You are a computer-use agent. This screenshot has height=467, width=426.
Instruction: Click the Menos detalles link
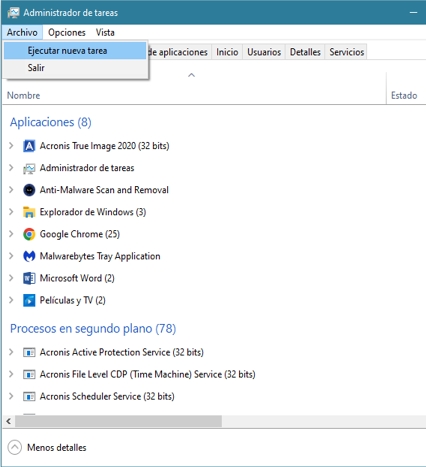(x=57, y=448)
